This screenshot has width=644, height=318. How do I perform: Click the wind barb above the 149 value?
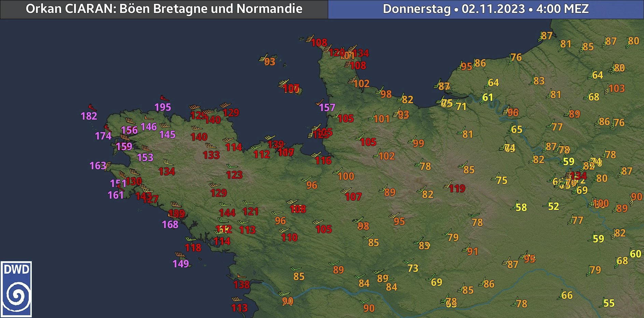(180, 255)
